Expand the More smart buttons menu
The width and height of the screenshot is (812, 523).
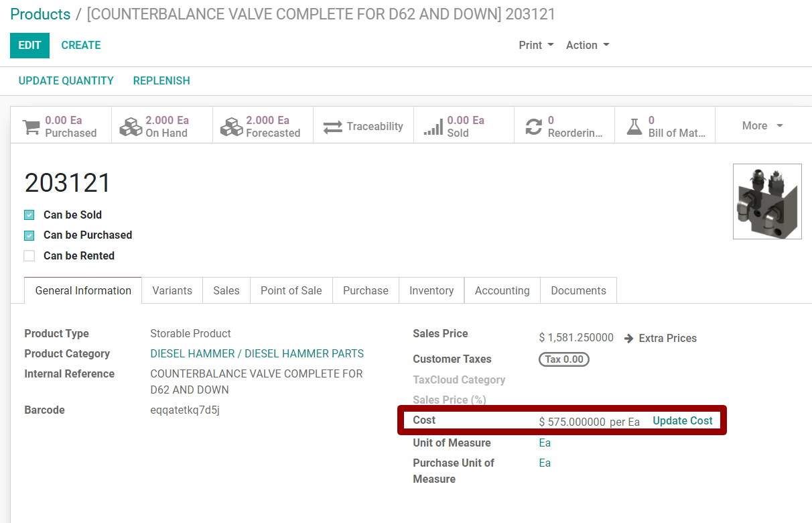click(x=762, y=125)
